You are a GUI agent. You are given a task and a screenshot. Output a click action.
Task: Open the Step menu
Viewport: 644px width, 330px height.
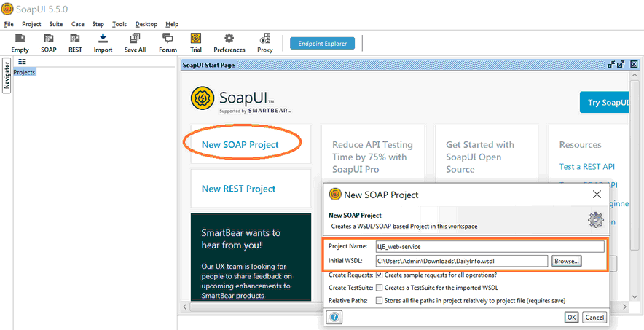[98, 24]
